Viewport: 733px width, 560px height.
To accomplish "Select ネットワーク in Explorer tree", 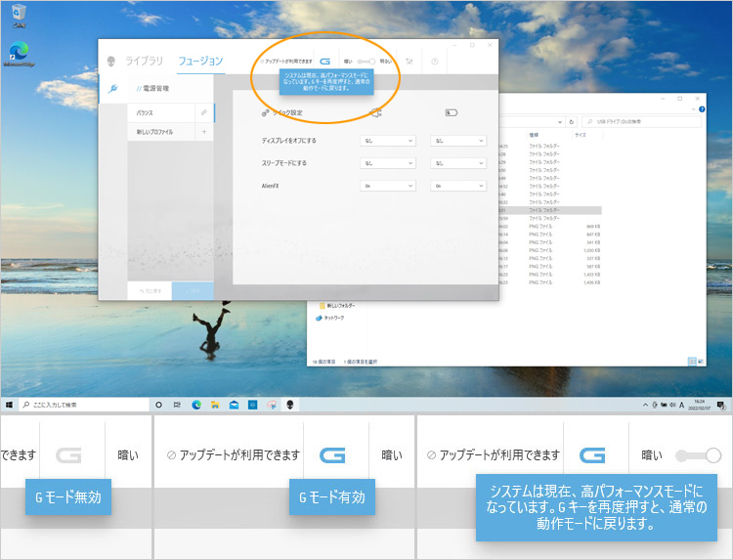I will [330, 318].
